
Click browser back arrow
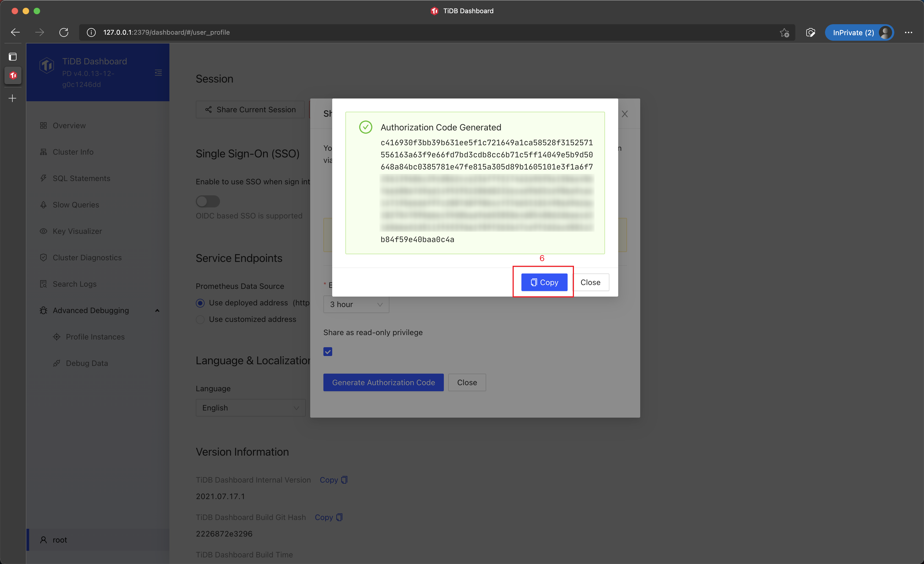[x=15, y=32]
